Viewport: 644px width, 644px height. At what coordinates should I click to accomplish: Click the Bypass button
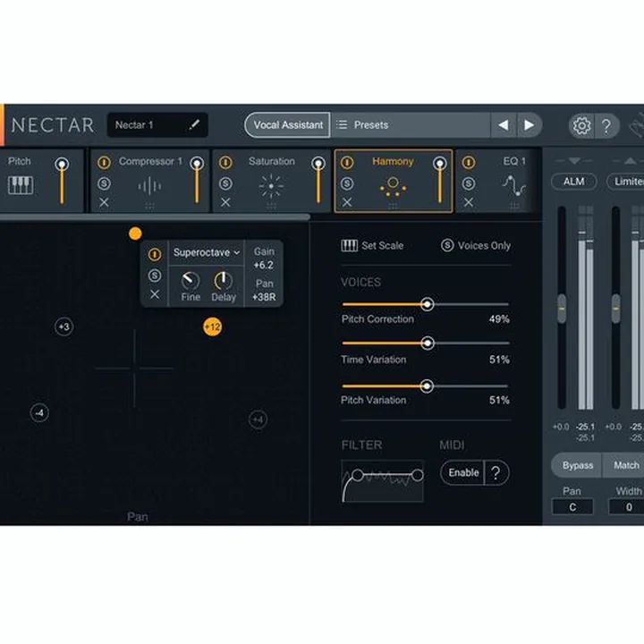click(577, 465)
